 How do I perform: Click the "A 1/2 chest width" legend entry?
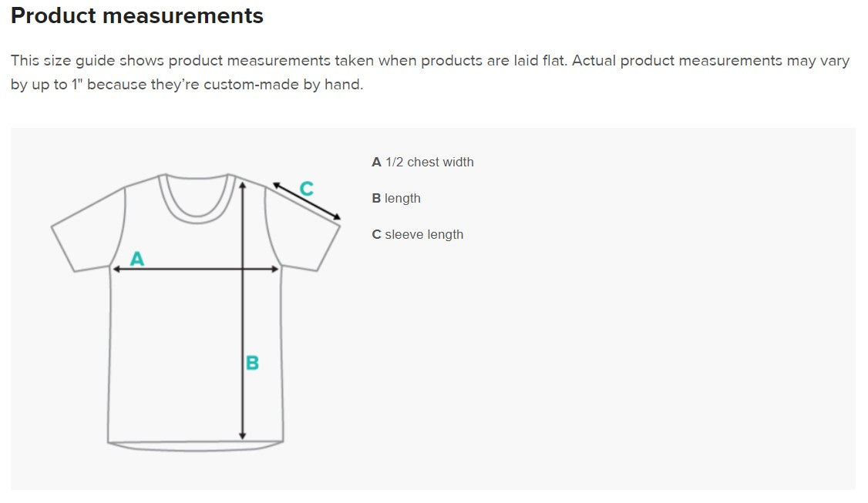[x=422, y=162]
